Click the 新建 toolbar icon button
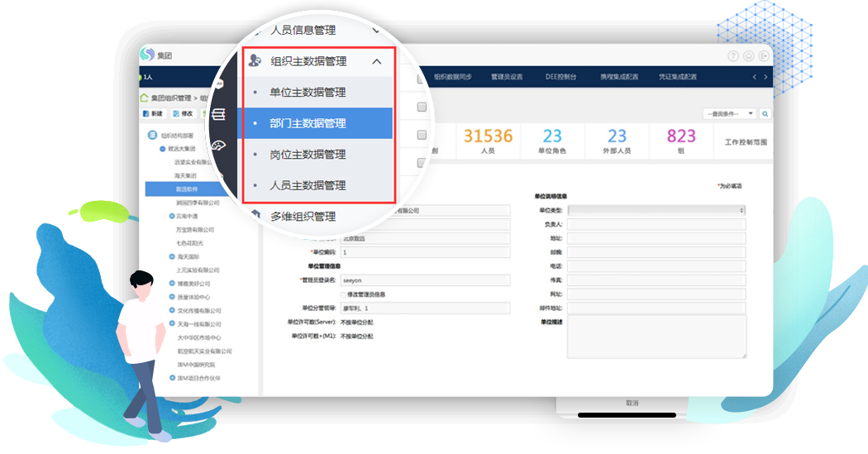 tap(153, 113)
